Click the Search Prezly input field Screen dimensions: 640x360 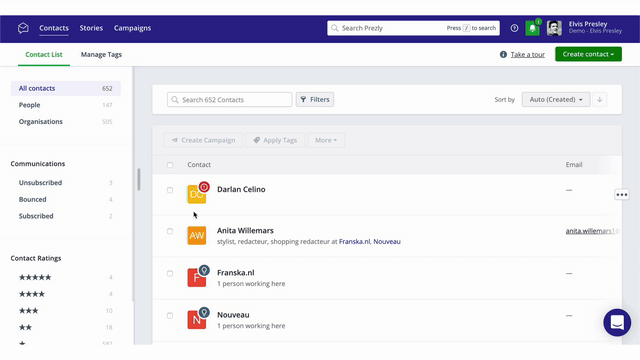[413, 28]
